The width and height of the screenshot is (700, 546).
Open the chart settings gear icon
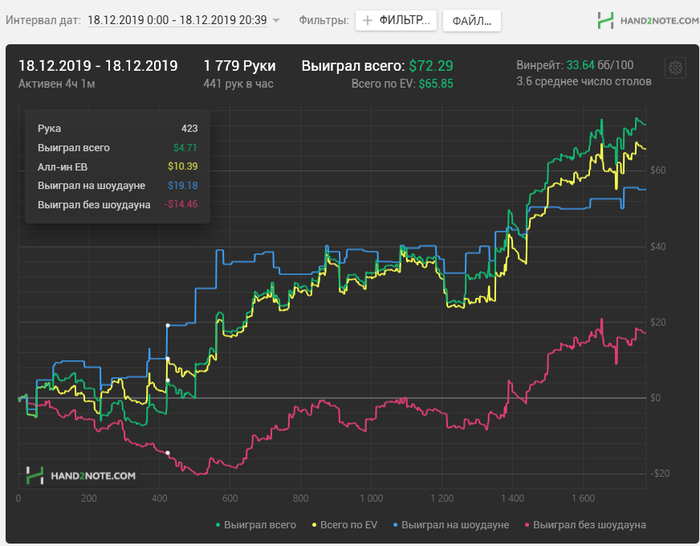(x=675, y=68)
